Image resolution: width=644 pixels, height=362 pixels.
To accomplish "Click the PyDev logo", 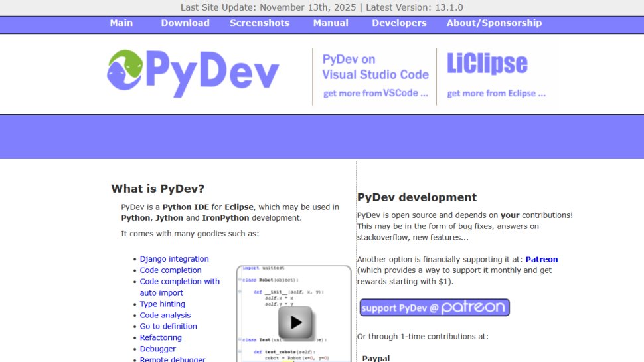I will tap(193, 74).
